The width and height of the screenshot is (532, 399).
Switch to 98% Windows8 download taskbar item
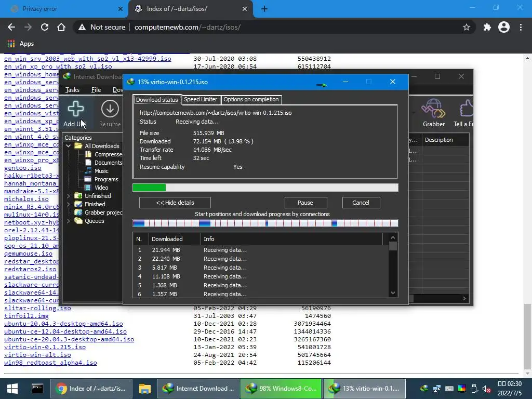click(x=281, y=389)
